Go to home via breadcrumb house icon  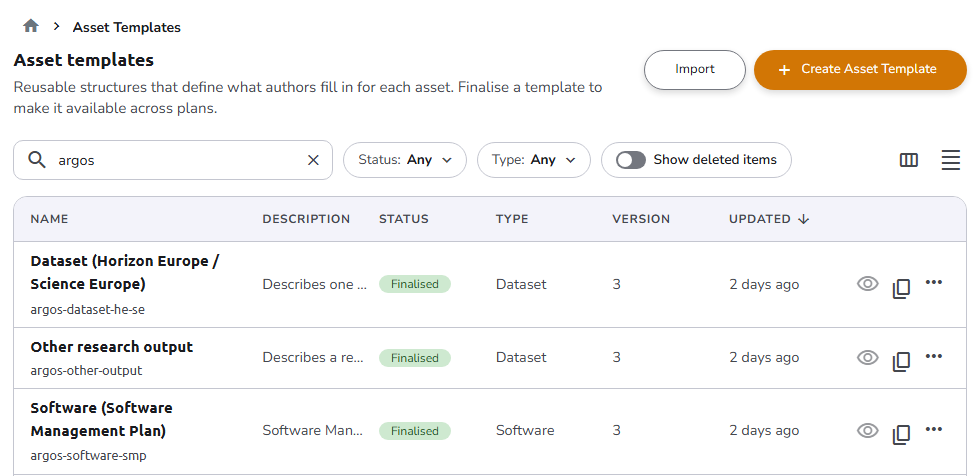tap(31, 26)
